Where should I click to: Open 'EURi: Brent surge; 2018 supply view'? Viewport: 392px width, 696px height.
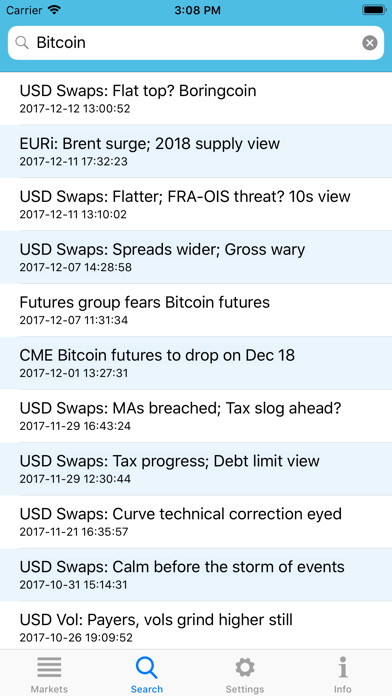point(196,151)
